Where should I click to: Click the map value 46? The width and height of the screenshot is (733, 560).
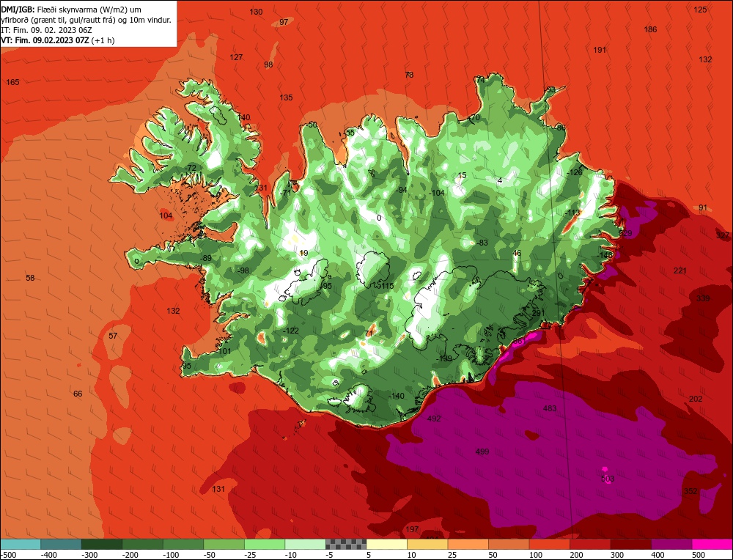pyautogui.click(x=517, y=254)
